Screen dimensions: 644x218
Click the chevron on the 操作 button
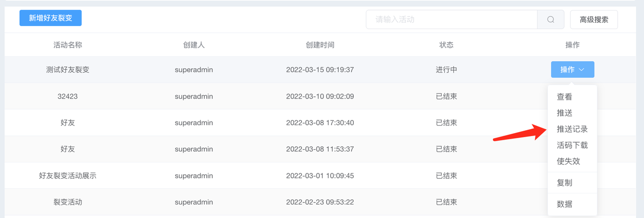581,70
